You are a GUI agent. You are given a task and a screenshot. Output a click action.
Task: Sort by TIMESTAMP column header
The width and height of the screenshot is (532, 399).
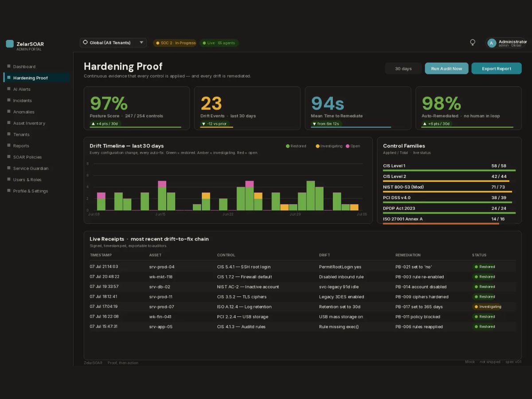[x=101, y=255]
